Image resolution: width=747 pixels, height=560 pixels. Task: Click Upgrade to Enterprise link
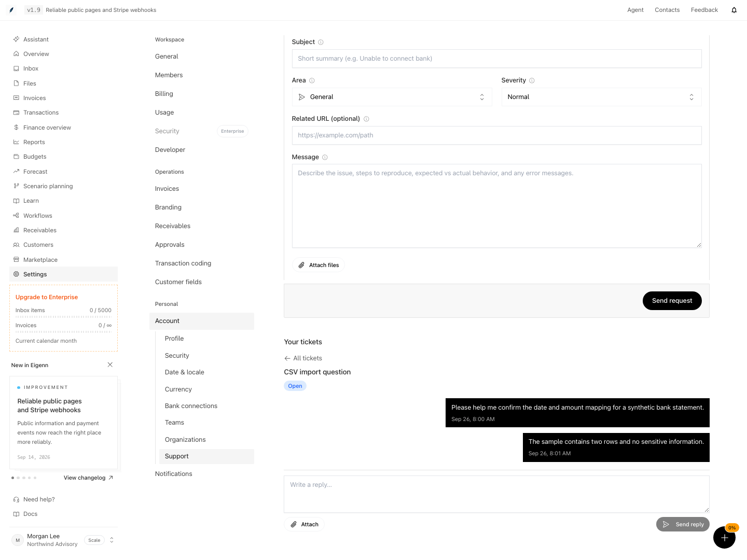point(47,297)
